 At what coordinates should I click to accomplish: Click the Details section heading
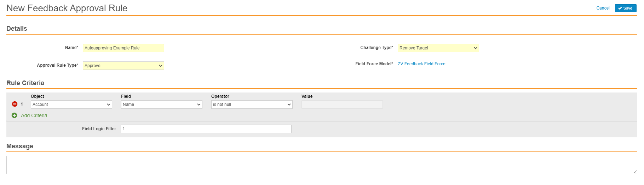pos(17,29)
